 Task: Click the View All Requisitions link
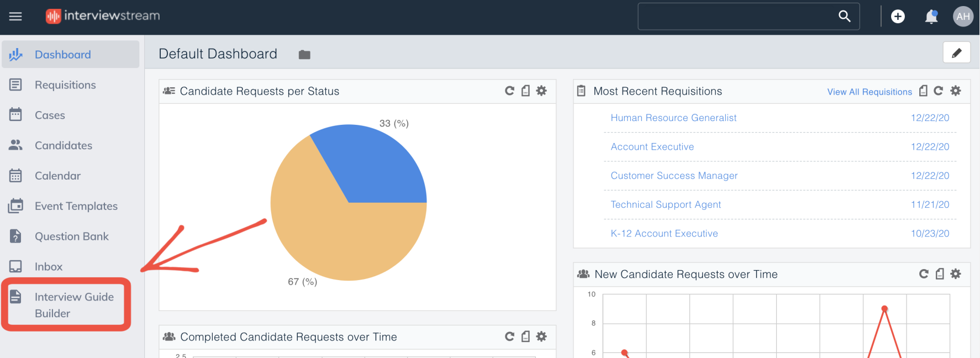[870, 92]
